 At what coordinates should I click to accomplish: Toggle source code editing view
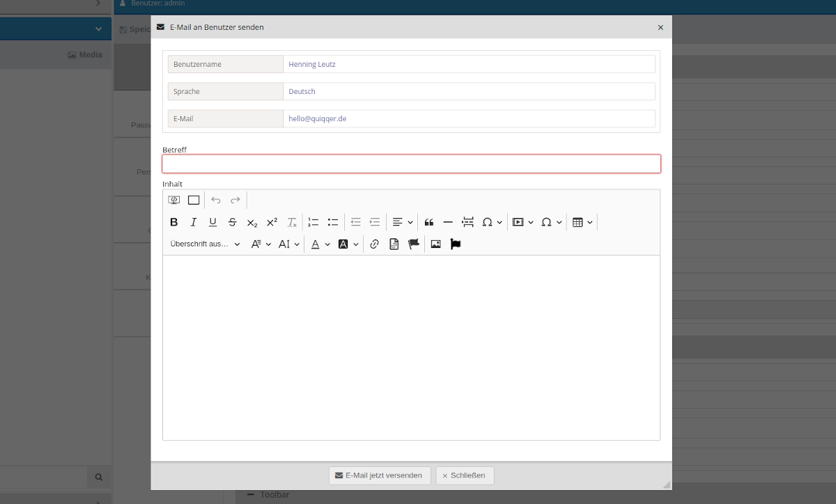coord(174,200)
